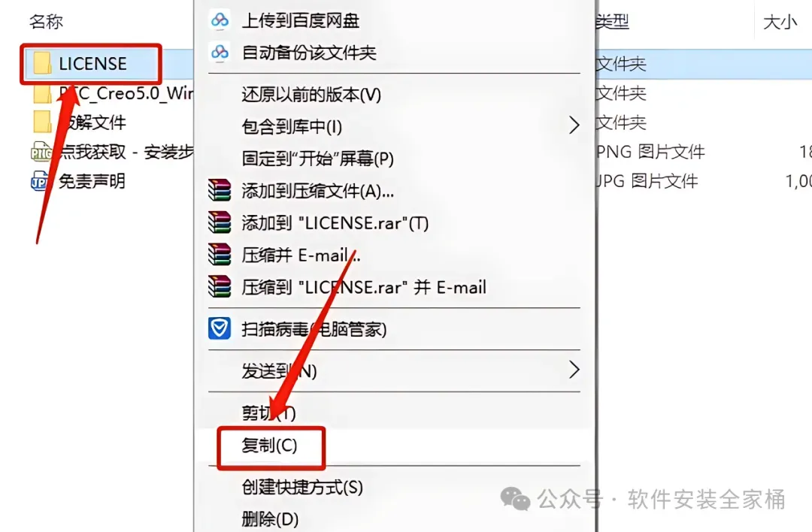This screenshot has height=532, width=812.
Task: Click the WinRAR icon beside 添加到压缩文件(A)
Action: 220,190
